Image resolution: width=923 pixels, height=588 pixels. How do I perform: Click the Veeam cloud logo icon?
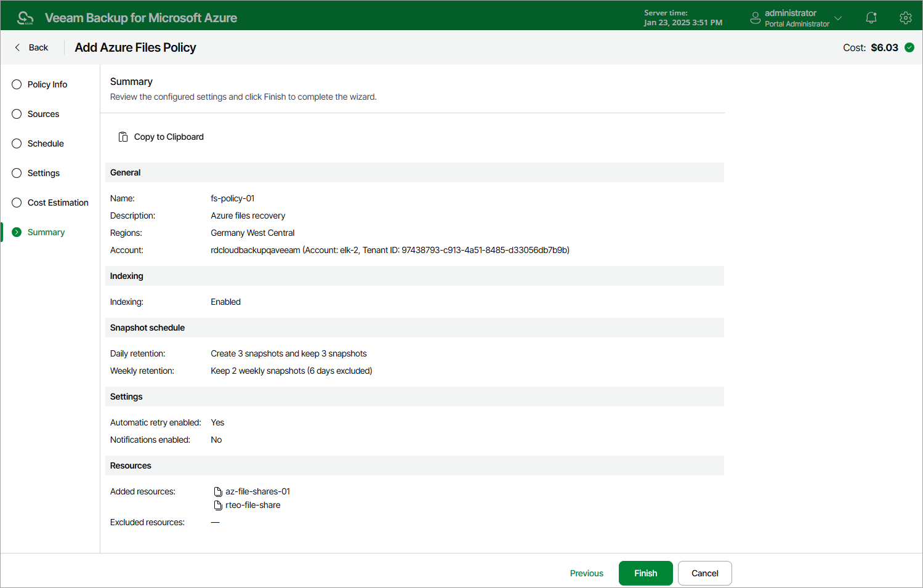click(x=25, y=18)
